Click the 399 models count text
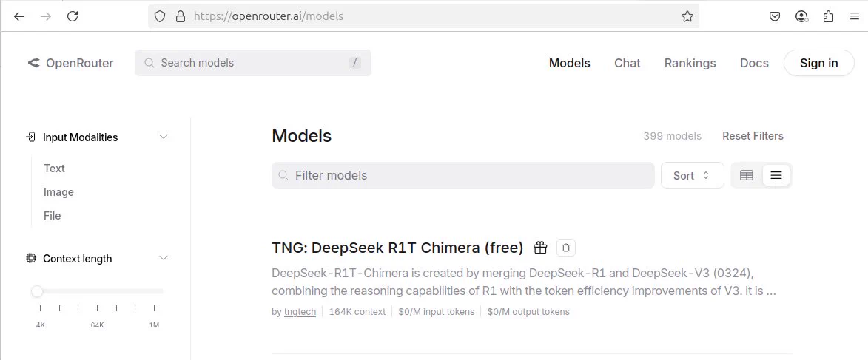 click(x=672, y=136)
